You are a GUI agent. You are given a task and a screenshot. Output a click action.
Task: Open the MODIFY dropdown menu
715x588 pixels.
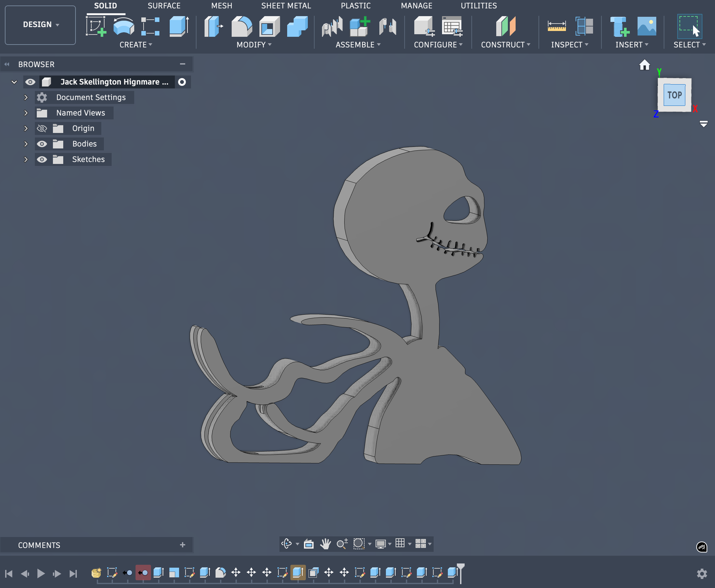[x=254, y=44]
